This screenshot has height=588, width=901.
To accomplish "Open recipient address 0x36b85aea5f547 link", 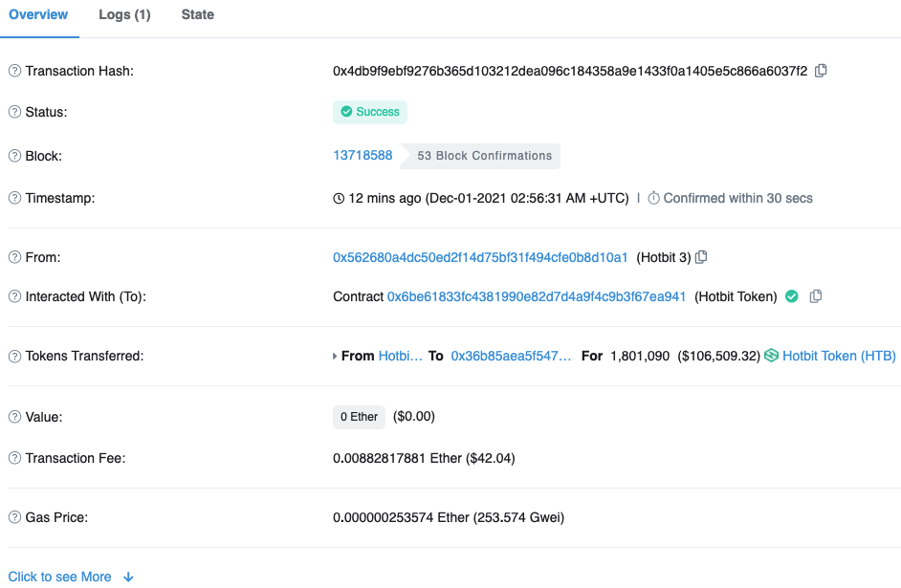I will coord(511,356).
